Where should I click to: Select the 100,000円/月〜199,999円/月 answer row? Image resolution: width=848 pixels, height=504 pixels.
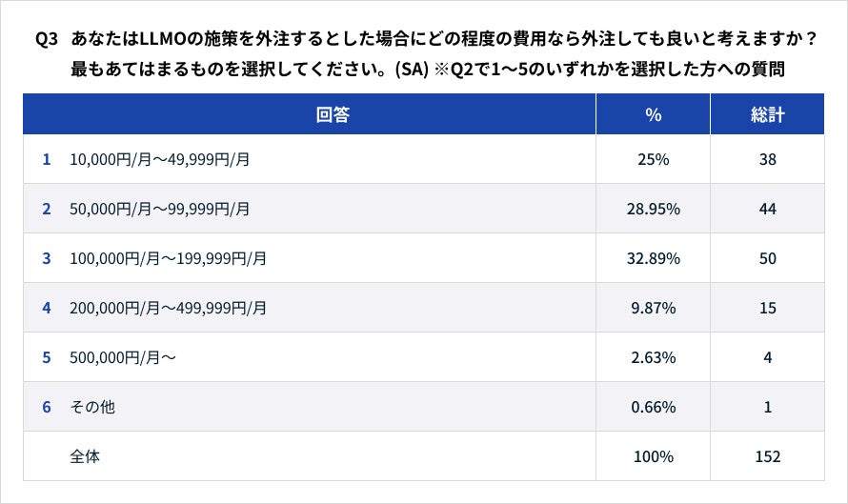pos(168,258)
